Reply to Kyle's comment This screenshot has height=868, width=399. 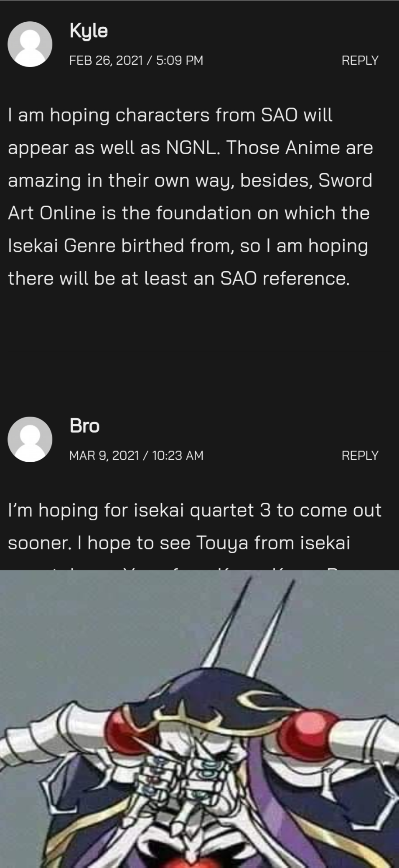point(360,60)
